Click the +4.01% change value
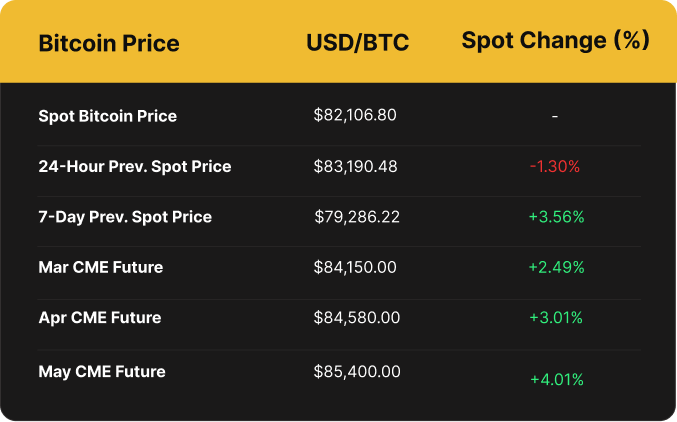Viewport: 677px width, 422px height. 556,379
